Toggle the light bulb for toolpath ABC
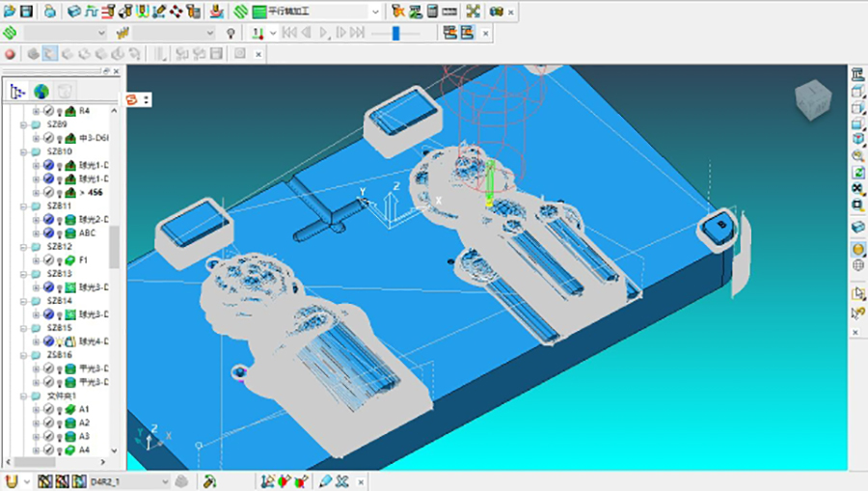The width and height of the screenshot is (868, 491). click(59, 232)
